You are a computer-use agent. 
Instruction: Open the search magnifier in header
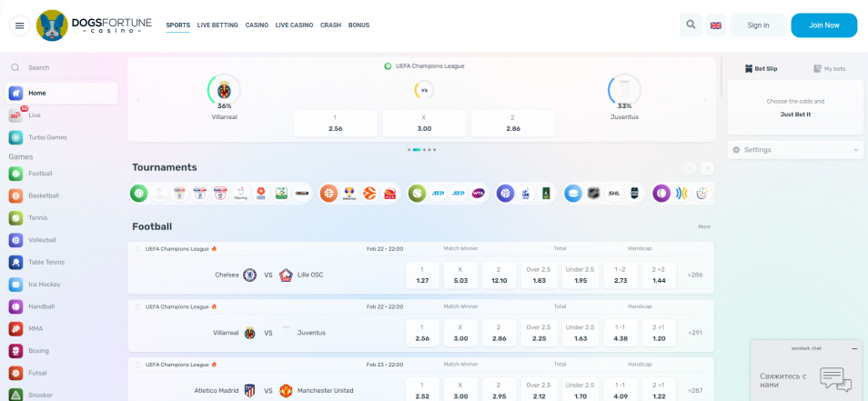(691, 25)
